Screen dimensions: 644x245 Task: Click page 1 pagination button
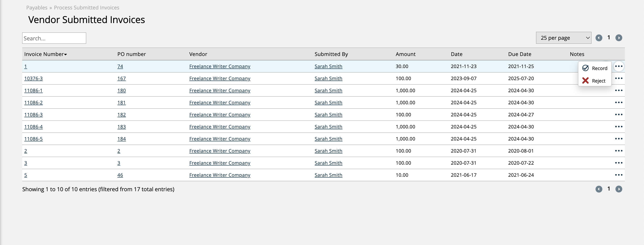tap(609, 38)
